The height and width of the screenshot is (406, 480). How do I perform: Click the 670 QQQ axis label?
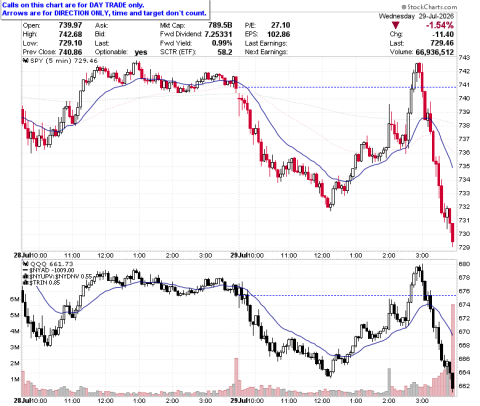[x=464, y=332]
